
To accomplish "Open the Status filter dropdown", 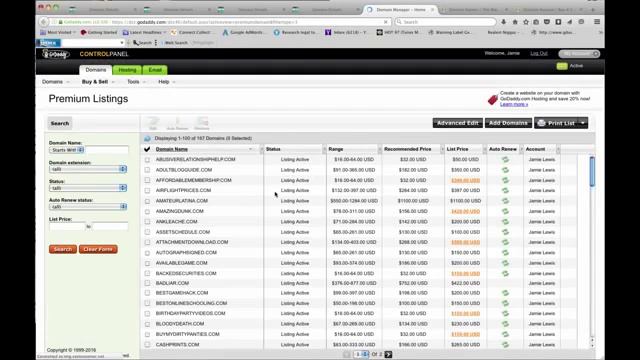I will point(88,188).
